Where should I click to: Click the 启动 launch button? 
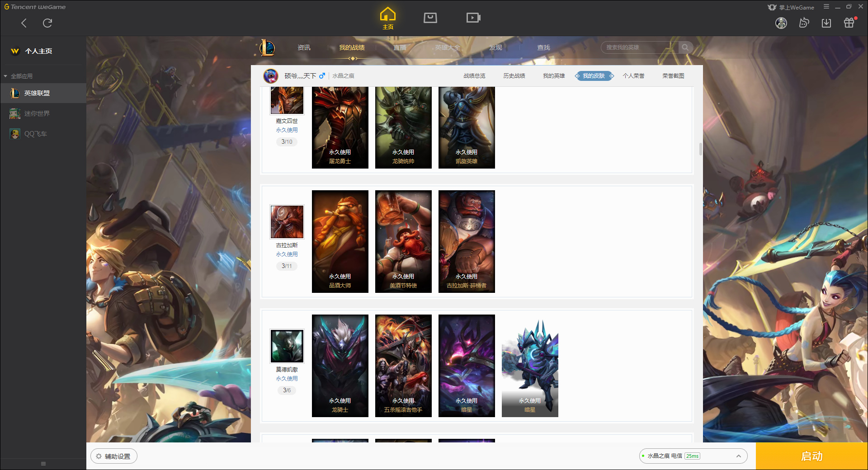pos(811,456)
